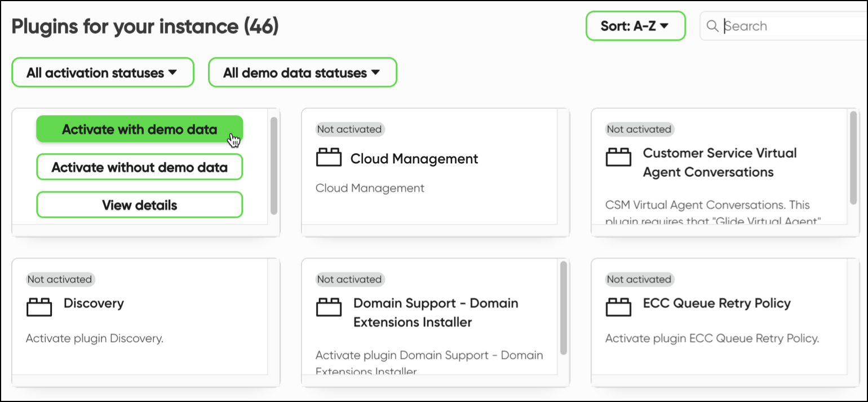868x402 pixels.
Task: Click the magnifying glass search icon
Action: coord(712,26)
